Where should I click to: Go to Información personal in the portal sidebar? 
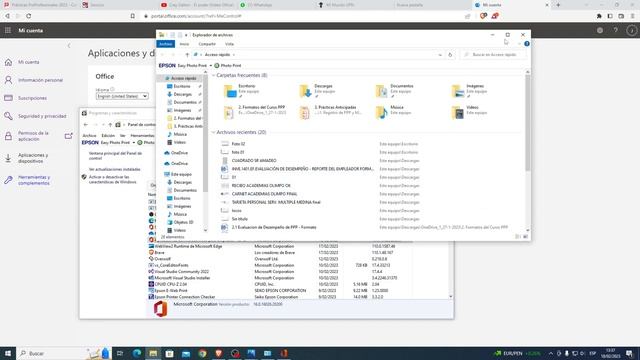[40, 80]
